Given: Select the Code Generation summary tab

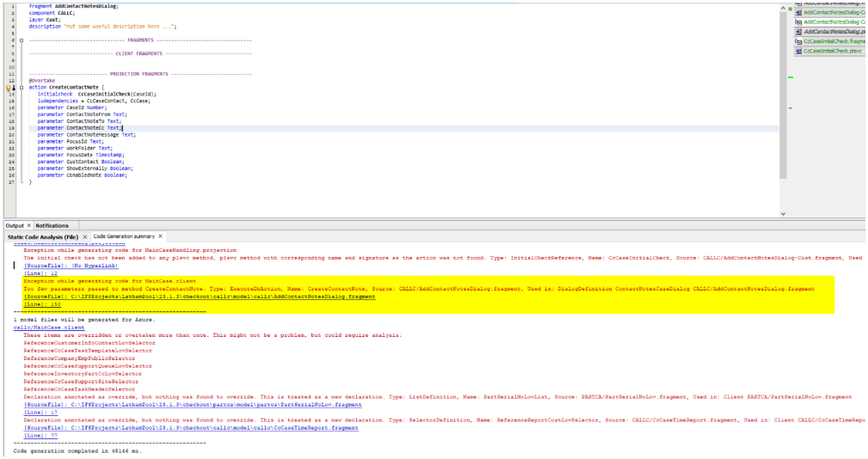Looking at the screenshot, I should [x=124, y=236].
